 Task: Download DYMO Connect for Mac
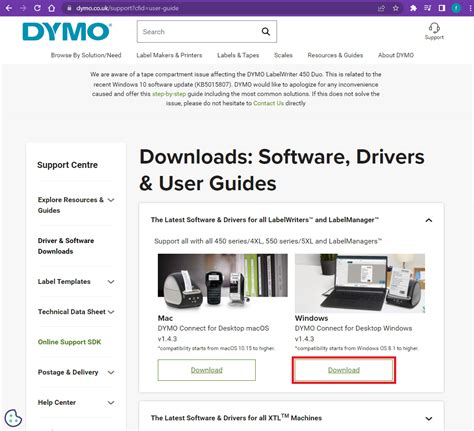tap(207, 370)
